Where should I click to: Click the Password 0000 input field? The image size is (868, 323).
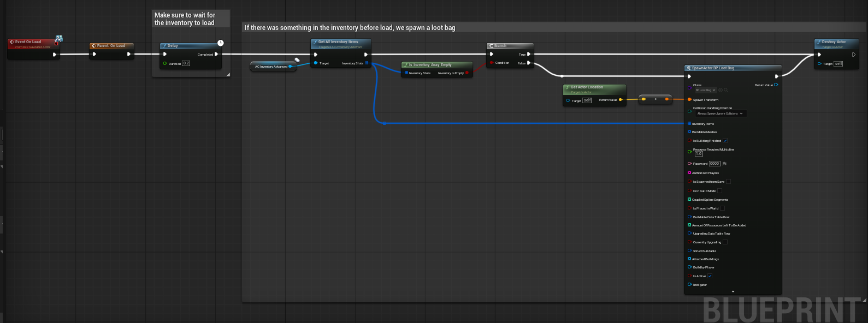tap(715, 164)
